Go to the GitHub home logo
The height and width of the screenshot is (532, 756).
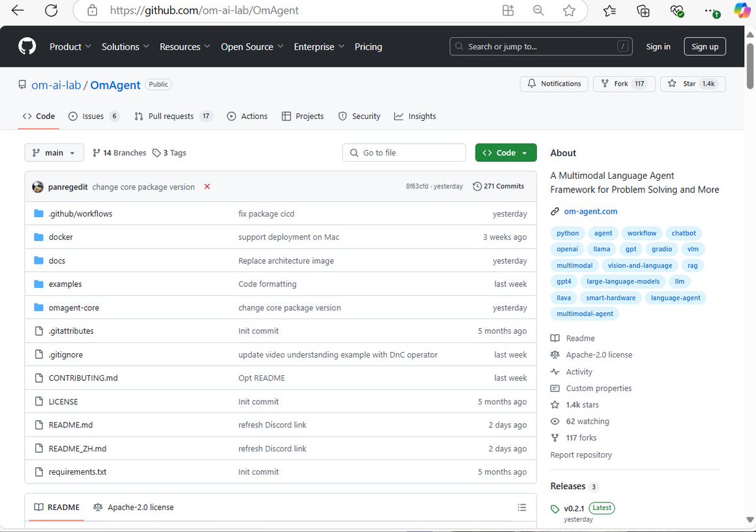tap(27, 47)
